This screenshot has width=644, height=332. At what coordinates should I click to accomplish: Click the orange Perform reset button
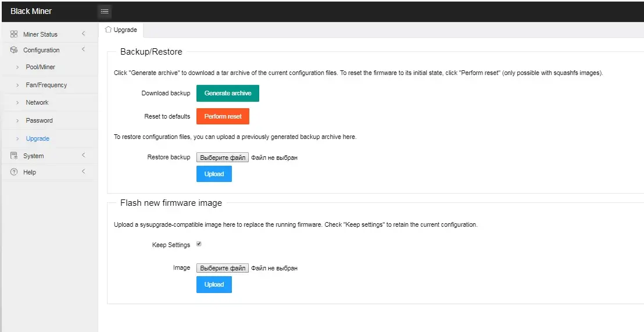(223, 116)
